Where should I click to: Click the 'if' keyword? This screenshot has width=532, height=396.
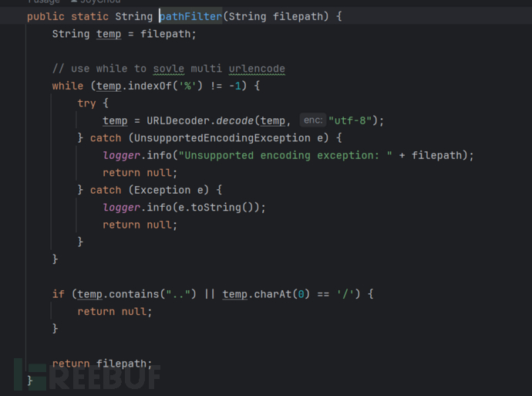(x=58, y=294)
